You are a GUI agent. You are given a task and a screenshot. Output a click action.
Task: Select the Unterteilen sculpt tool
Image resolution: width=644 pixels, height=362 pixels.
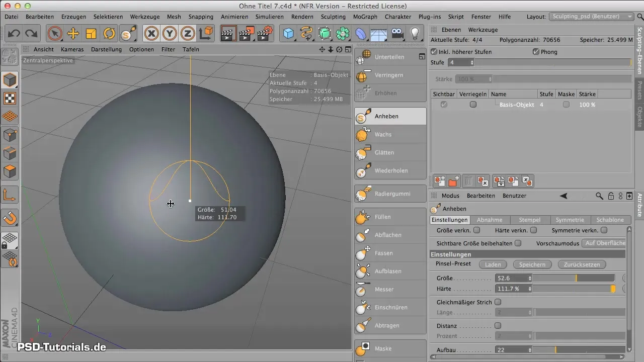coord(390,57)
